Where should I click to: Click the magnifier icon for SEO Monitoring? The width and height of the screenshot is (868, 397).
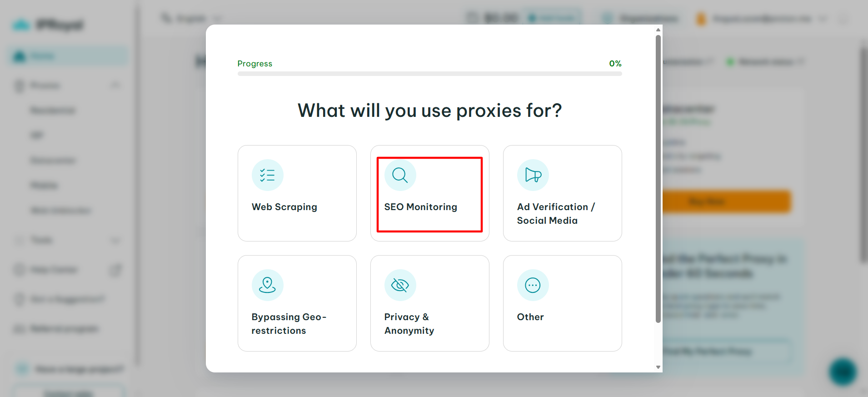point(400,175)
